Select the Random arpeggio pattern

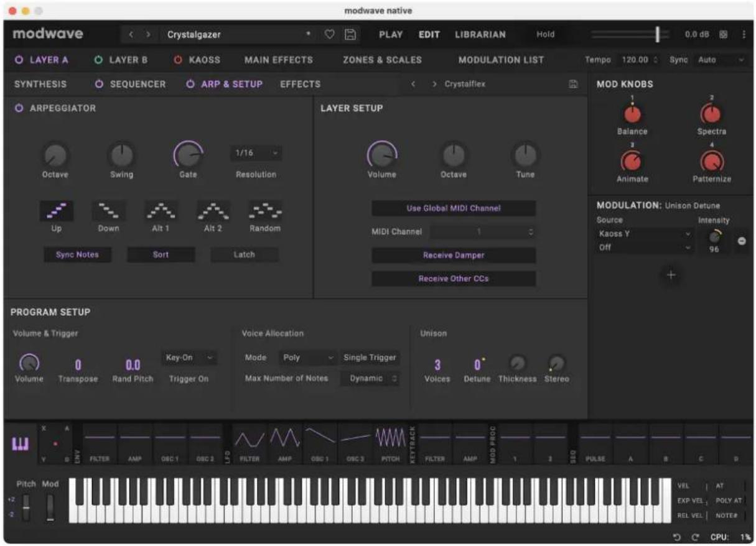[265, 211]
